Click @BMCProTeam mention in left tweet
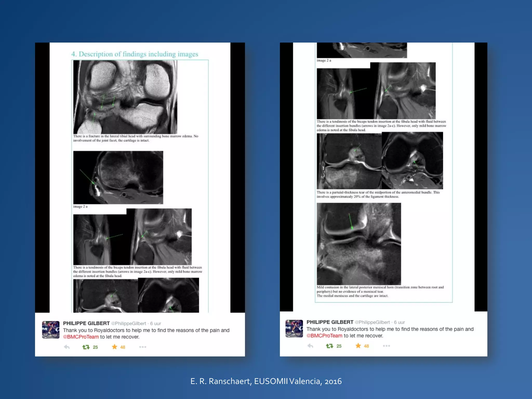The height and width of the screenshot is (399, 532). [x=81, y=337]
